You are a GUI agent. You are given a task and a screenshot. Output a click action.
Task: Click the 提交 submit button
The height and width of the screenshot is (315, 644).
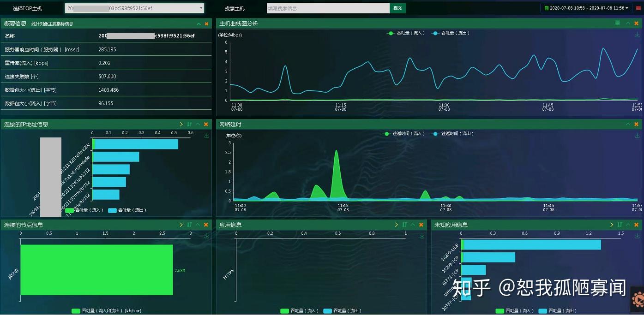397,8
